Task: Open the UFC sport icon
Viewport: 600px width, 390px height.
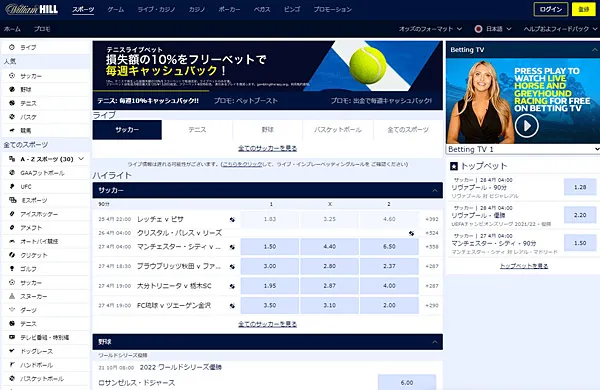Action: 12,186
